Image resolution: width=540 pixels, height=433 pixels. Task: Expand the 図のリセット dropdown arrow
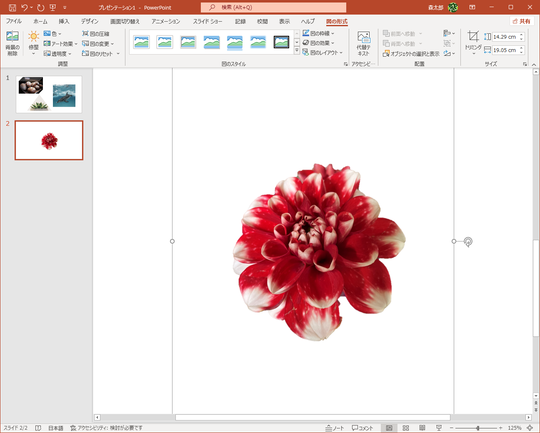[x=118, y=54]
